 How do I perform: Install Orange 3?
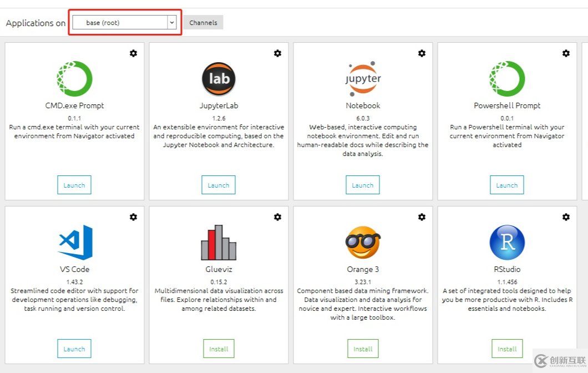363,349
